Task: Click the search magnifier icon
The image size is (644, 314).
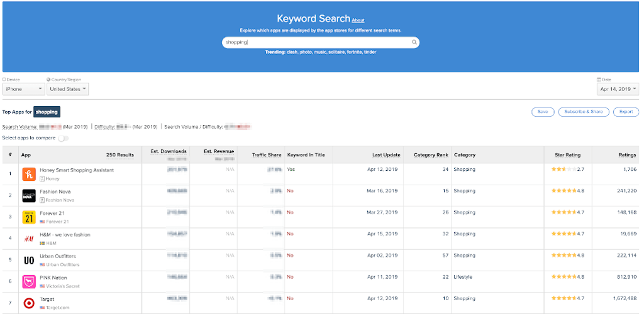Action: point(414,42)
